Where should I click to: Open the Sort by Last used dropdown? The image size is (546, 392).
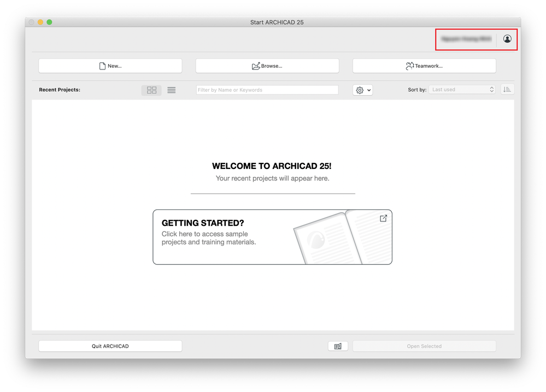(x=462, y=90)
